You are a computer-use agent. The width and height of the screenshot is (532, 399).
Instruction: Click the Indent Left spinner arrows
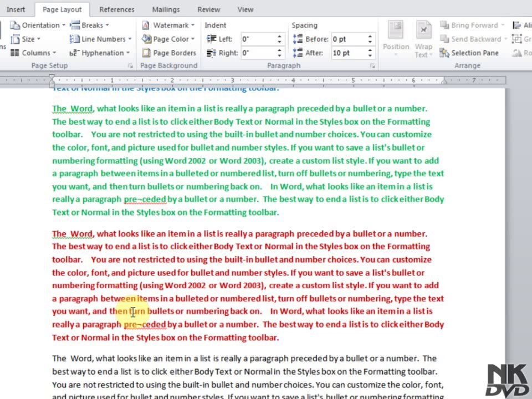coord(279,39)
